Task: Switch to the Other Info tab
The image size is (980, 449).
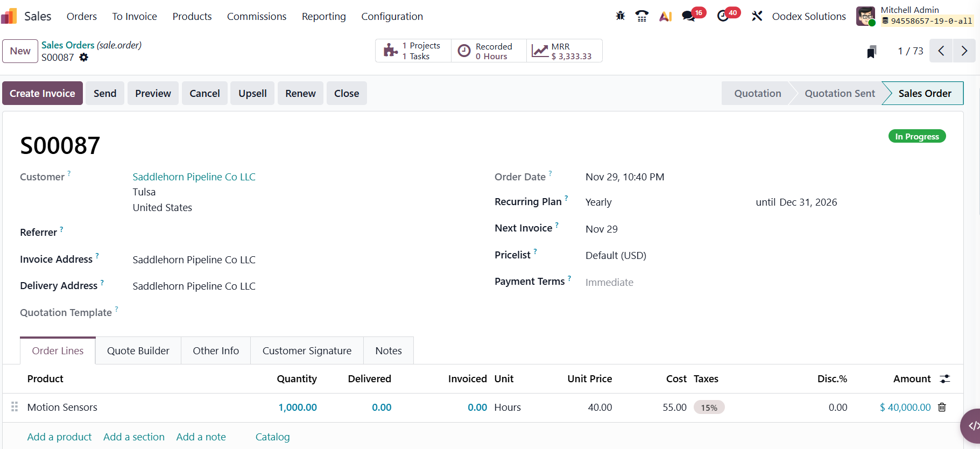Action: tap(216, 351)
